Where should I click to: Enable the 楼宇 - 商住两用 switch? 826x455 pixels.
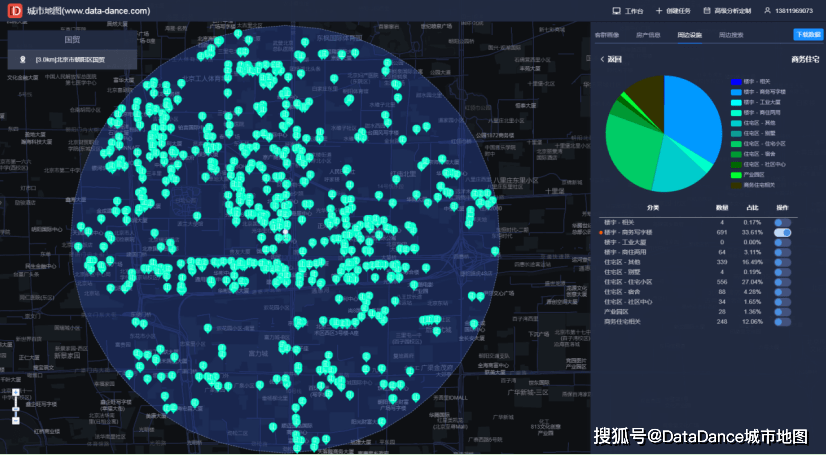782,252
